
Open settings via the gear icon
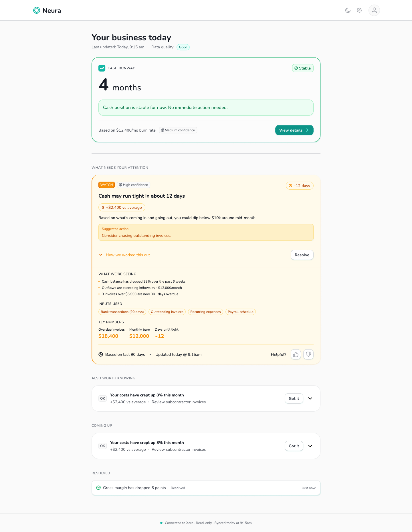click(359, 10)
